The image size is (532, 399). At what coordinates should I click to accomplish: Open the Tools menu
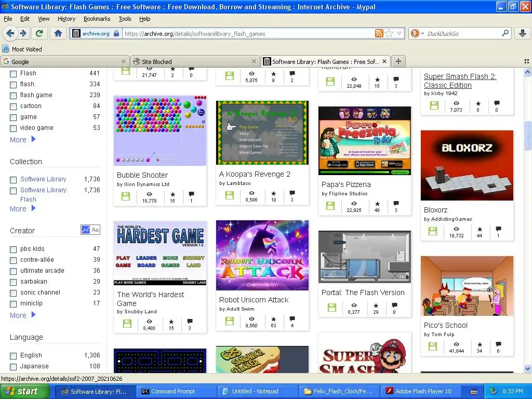tap(125, 19)
